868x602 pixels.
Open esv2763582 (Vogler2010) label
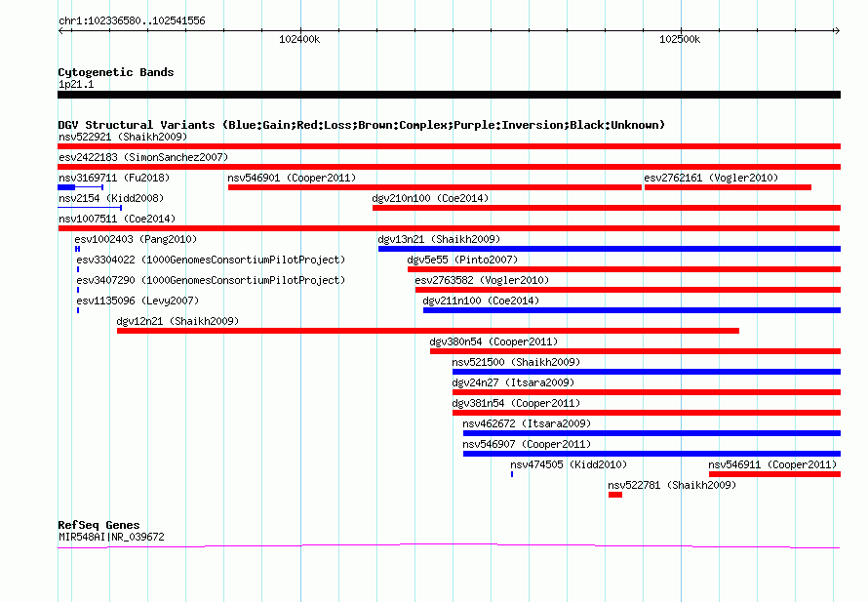coord(482,280)
